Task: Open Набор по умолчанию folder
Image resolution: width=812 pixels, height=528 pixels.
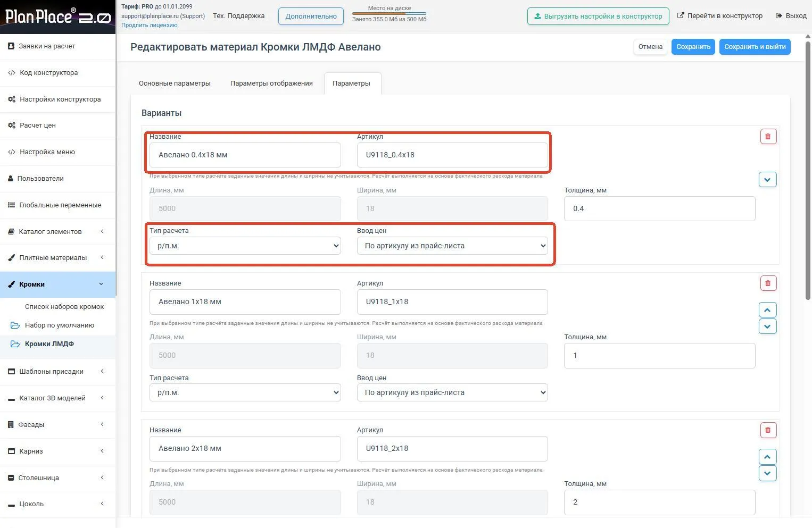Action: [59, 325]
